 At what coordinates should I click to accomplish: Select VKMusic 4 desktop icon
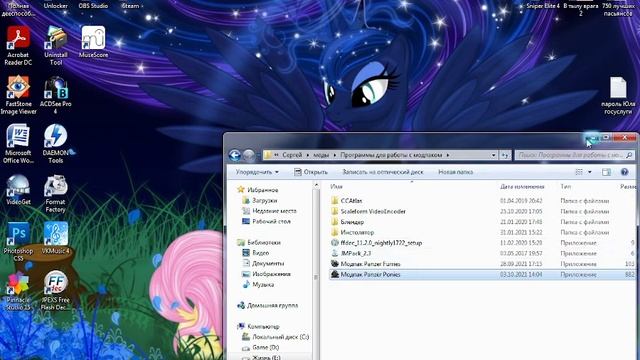pyautogui.click(x=56, y=238)
